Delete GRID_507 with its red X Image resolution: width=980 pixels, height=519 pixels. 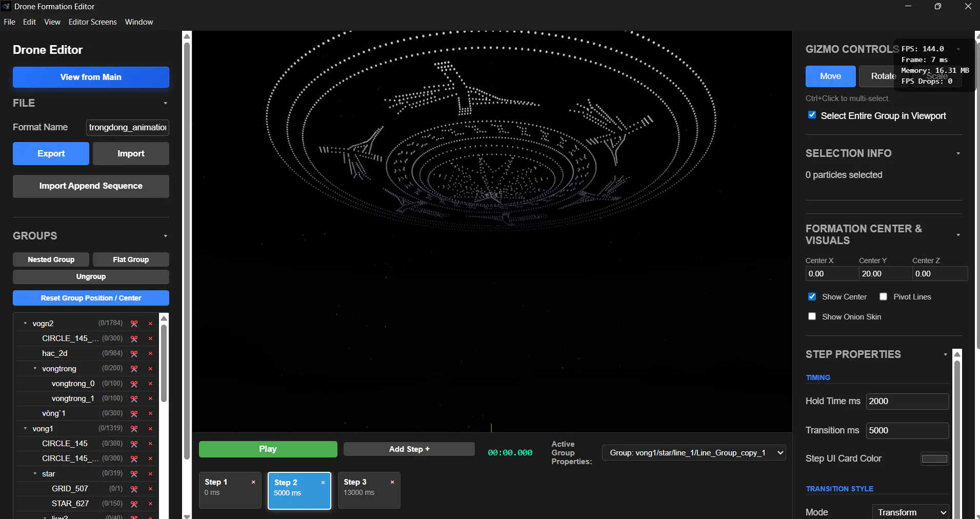pyautogui.click(x=150, y=489)
